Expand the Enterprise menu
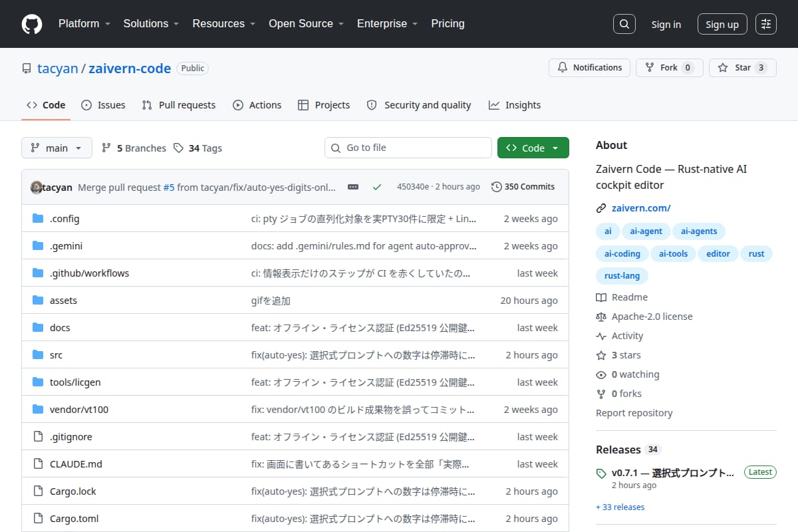The image size is (798, 532). [387, 24]
